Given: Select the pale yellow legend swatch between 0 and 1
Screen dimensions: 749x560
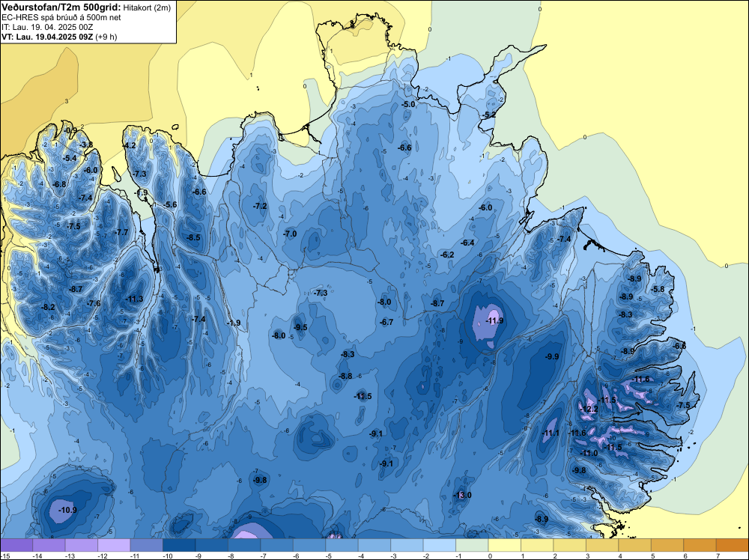Looking at the screenshot, I should [x=504, y=545].
